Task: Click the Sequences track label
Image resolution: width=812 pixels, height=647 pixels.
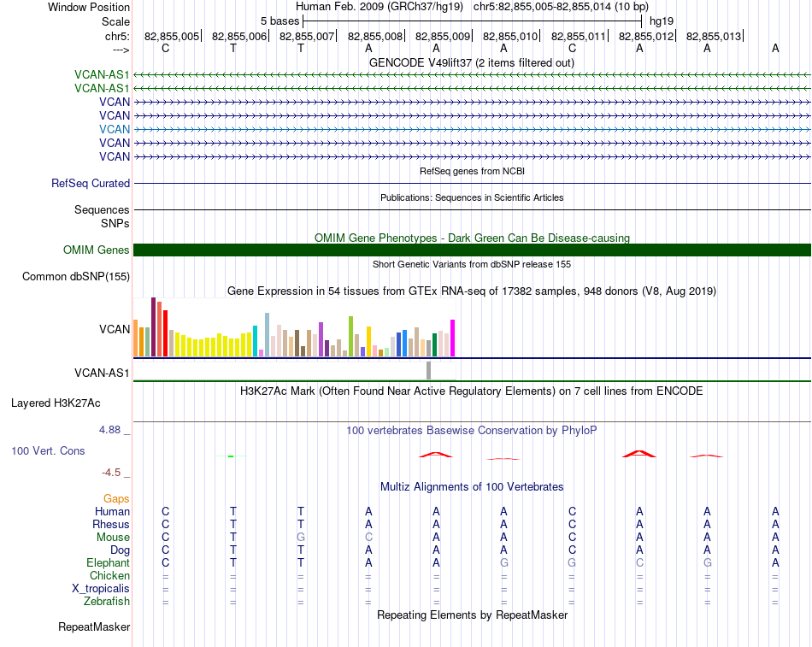Action: click(102, 209)
